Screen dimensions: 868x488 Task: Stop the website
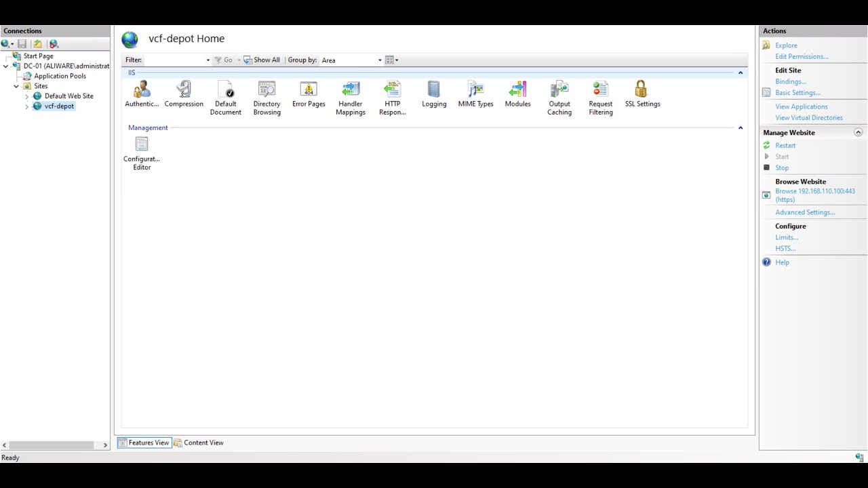[782, 168]
